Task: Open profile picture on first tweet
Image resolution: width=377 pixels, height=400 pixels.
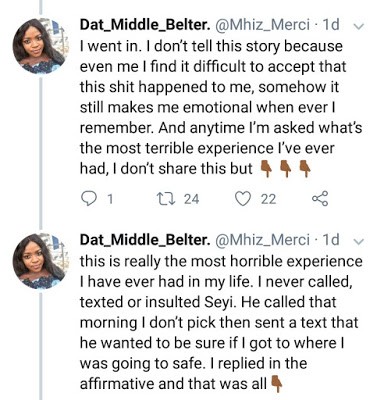Action: pyautogui.click(x=39, y=46)
